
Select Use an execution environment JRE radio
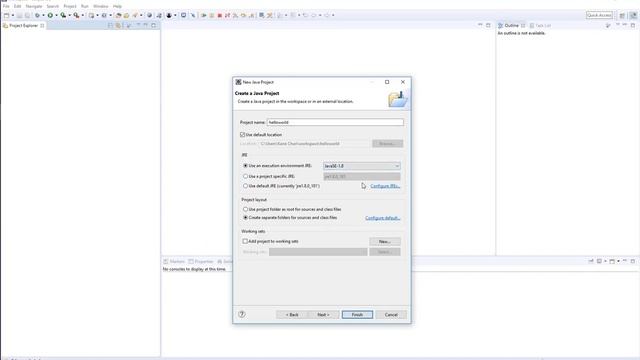click(x=245, y=166)
